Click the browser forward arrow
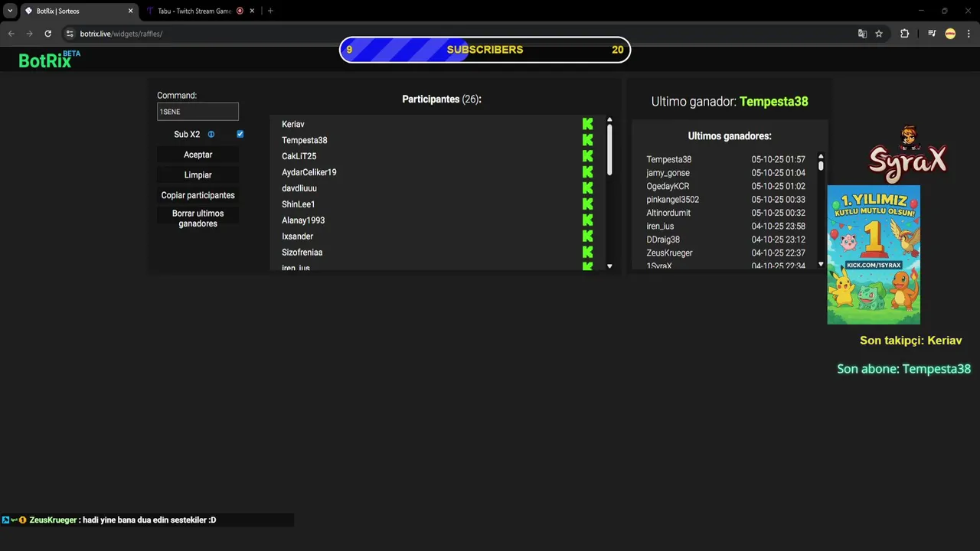This screenshot has height=551, width=980. click(x=29, y=34)
